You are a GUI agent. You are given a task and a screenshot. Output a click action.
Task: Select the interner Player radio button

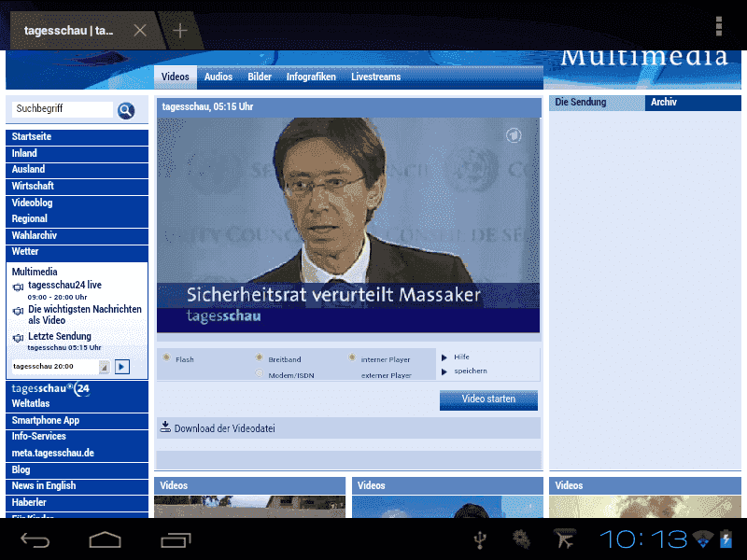pyautogui.click(x=352, y=357)
